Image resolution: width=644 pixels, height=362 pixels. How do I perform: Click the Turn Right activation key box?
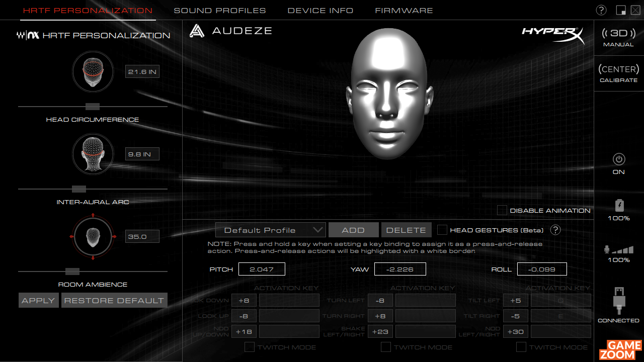(x=426, y=316)
